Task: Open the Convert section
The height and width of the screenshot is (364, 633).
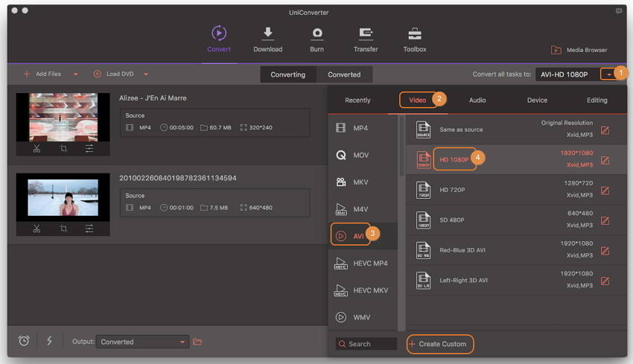Action: (219, 39)
